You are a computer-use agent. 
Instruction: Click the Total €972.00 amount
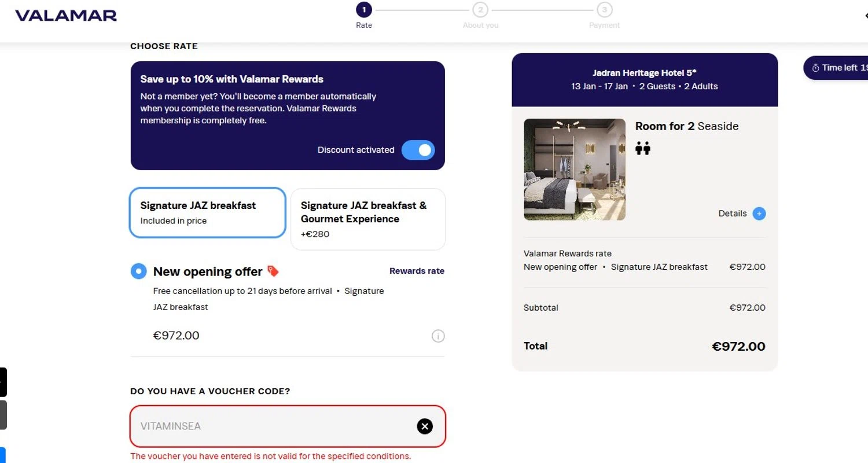pyautogui.click(x=738, y=347)
